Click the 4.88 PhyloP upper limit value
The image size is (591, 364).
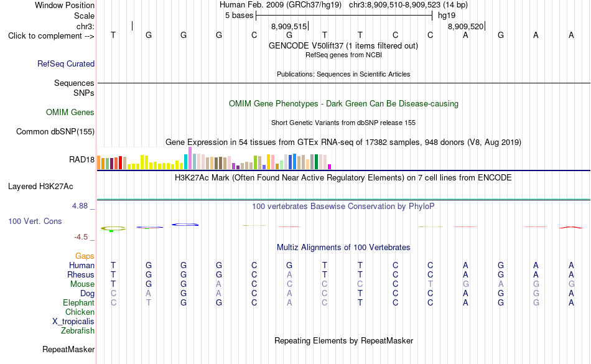80,206
